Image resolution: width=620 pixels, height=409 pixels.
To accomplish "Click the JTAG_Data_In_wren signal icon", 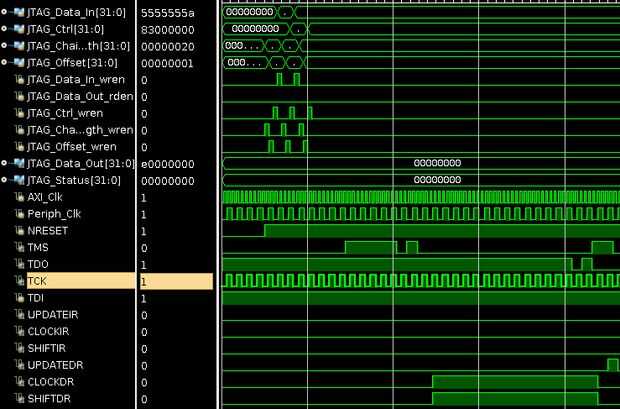I will click(x=19, y=80).
